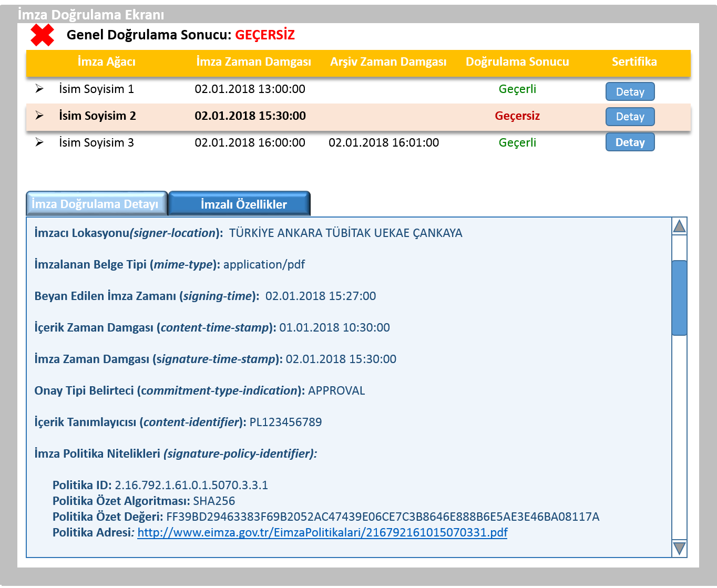Screen dimensions: 717x588
Task: Expand the İsim Soyisim 2 signature node
Action: pyautogui.click(x=39, y=116)
